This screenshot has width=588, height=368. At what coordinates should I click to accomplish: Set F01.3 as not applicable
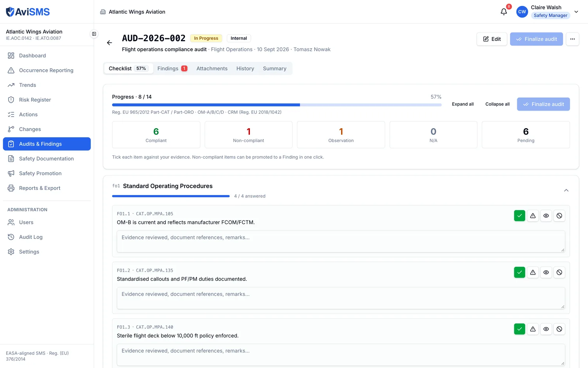(x=559, y=329)
